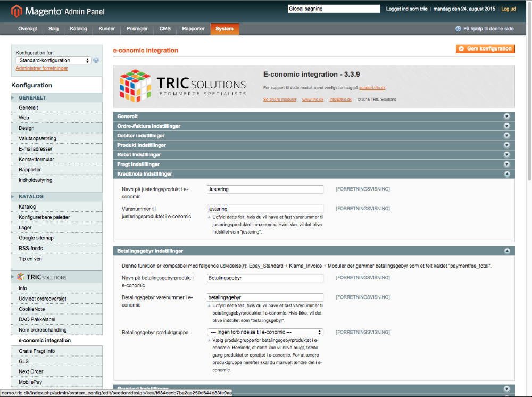Image resolution: width=532 pixels, height=397 pixels.
Task: Click the checkmark icon on Gem konfiguration
Action: tap(461, 48)
